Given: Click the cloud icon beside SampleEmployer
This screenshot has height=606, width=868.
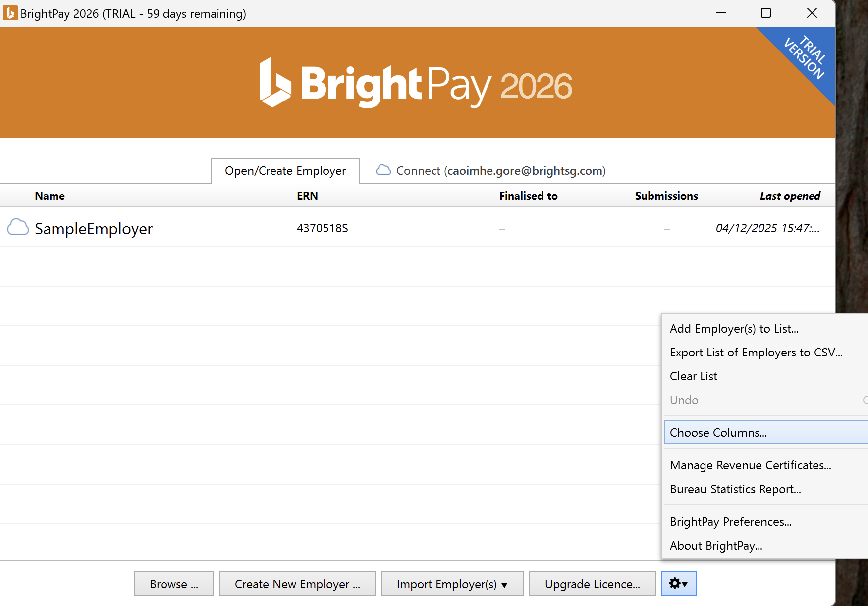Looking at the screenshot, I should tap(18, 228).
